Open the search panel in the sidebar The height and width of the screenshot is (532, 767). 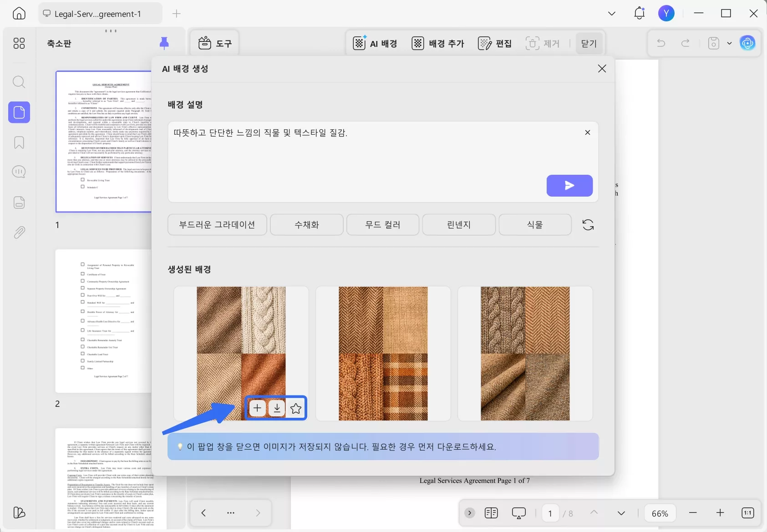point(19,82)
